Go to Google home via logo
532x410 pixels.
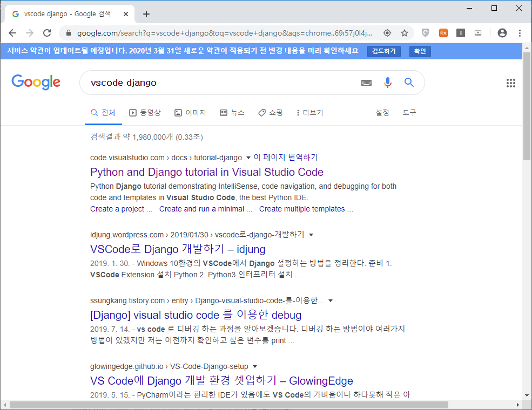(x=36, y=82)
